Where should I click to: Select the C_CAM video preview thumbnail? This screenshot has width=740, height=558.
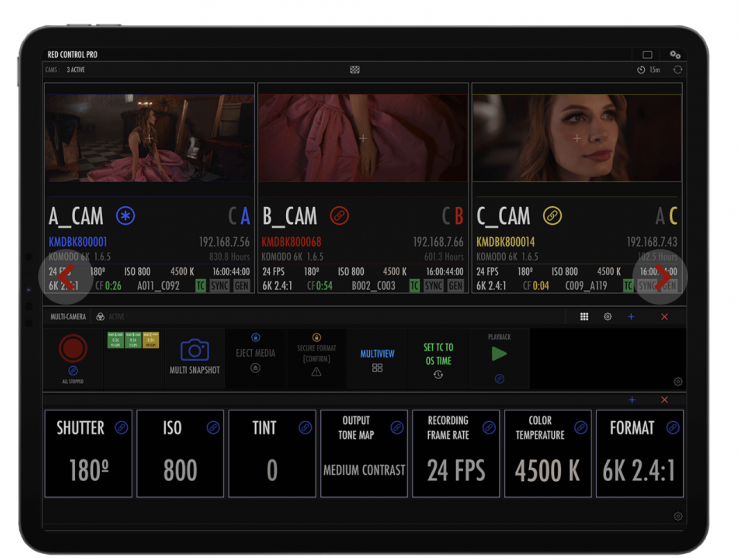point(577,138)
